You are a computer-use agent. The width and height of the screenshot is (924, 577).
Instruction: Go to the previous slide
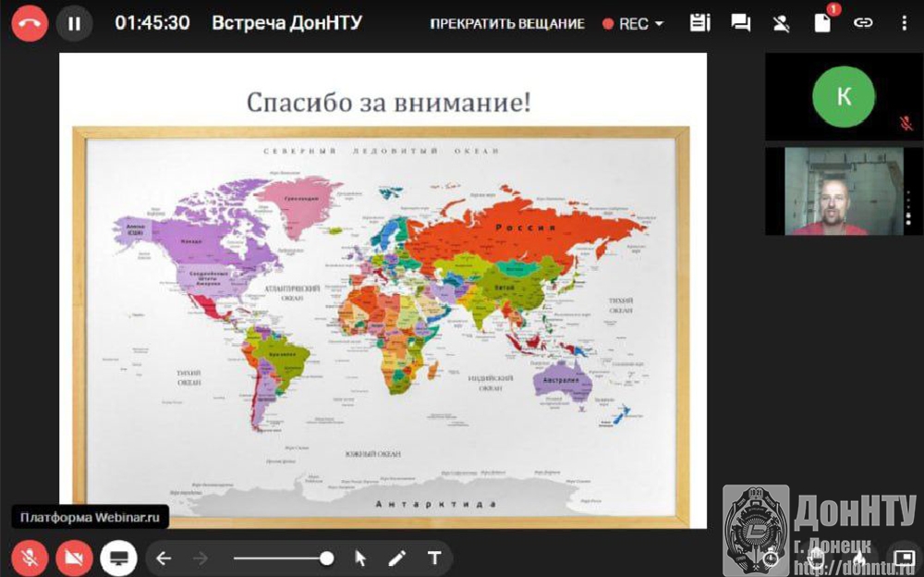click(164, 558)
